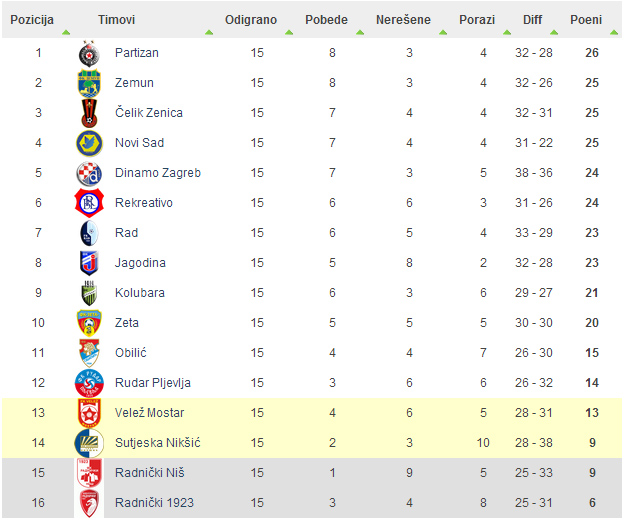The image size is (626, 521).
Task: Open the Rudar Pljevlja logo
Action: point(89,383)
